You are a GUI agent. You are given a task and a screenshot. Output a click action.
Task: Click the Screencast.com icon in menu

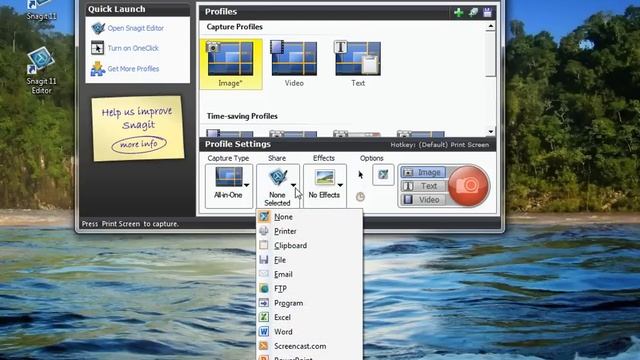point(264,346)
